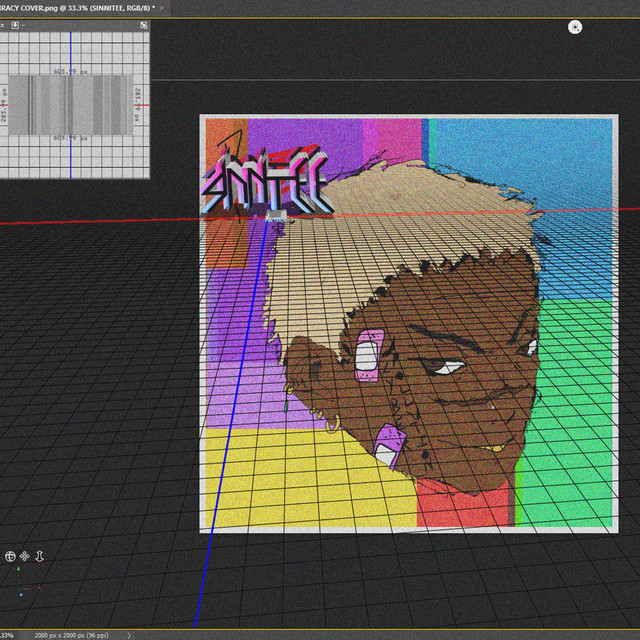Select the Pan 3D Camera icon
Viewport: 640px width, 640px height.
25,555
